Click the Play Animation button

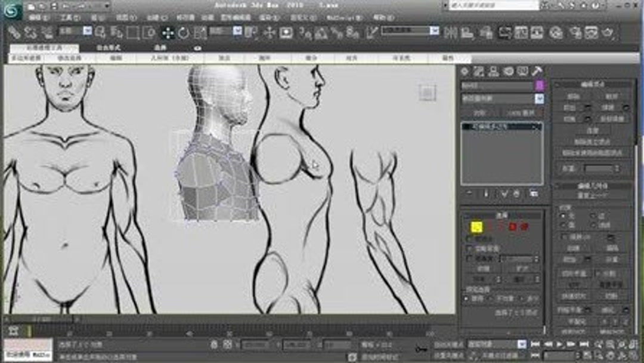coord(559,344)
